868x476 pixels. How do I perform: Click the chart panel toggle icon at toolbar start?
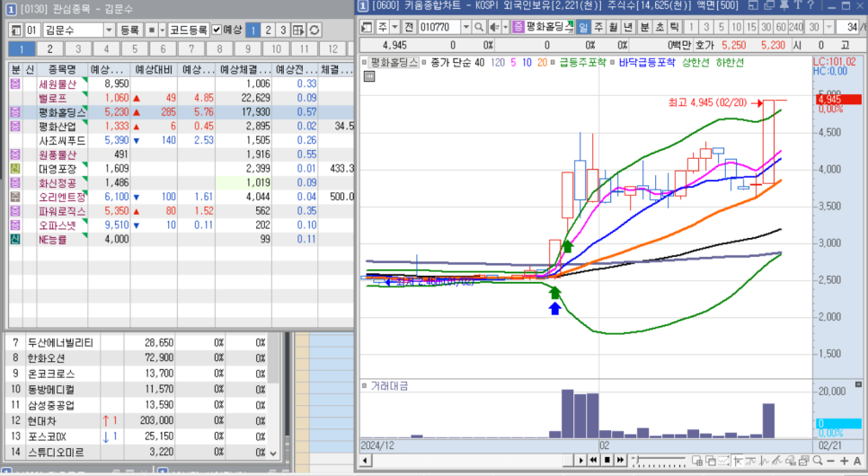[367, 27]
